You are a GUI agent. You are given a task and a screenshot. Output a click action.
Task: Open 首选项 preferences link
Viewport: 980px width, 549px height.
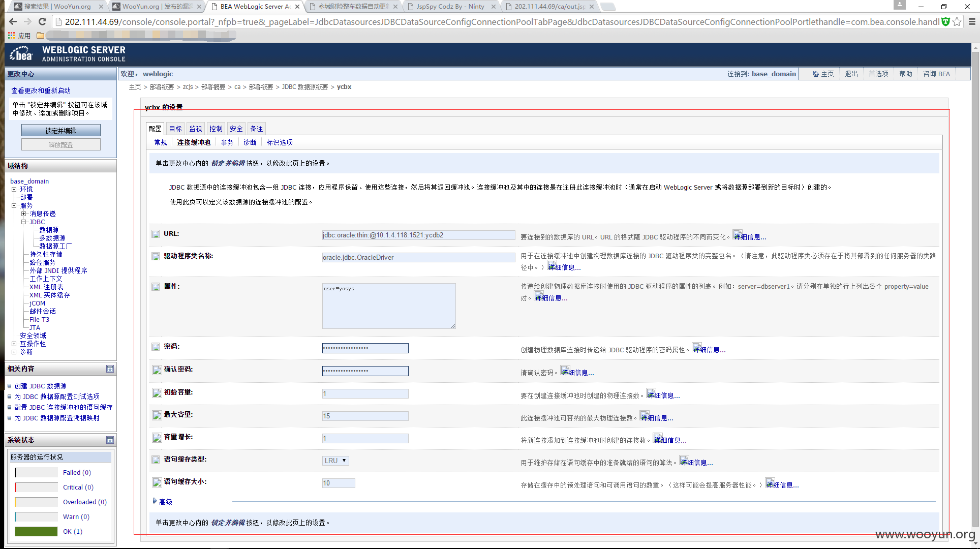pos(878,74)
